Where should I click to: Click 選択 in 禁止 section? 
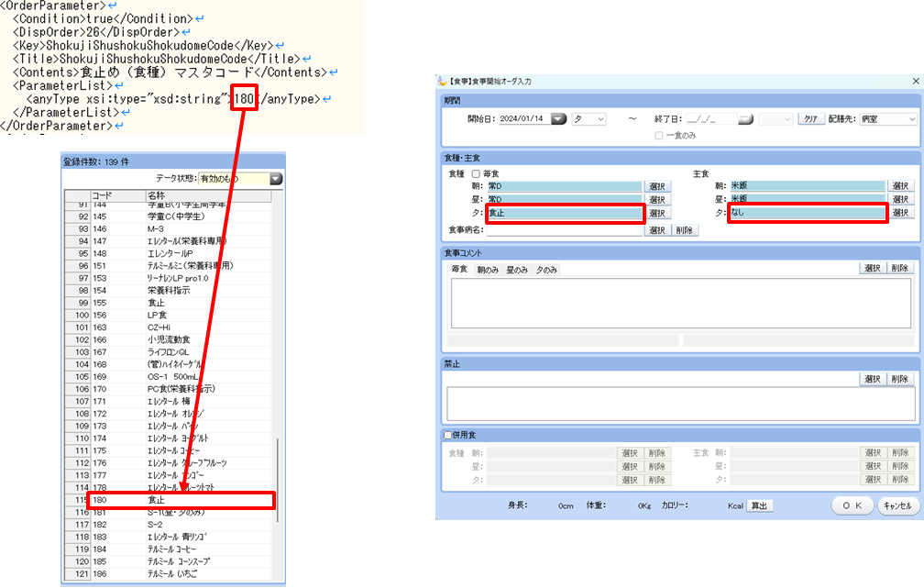[x=873, y=379]
